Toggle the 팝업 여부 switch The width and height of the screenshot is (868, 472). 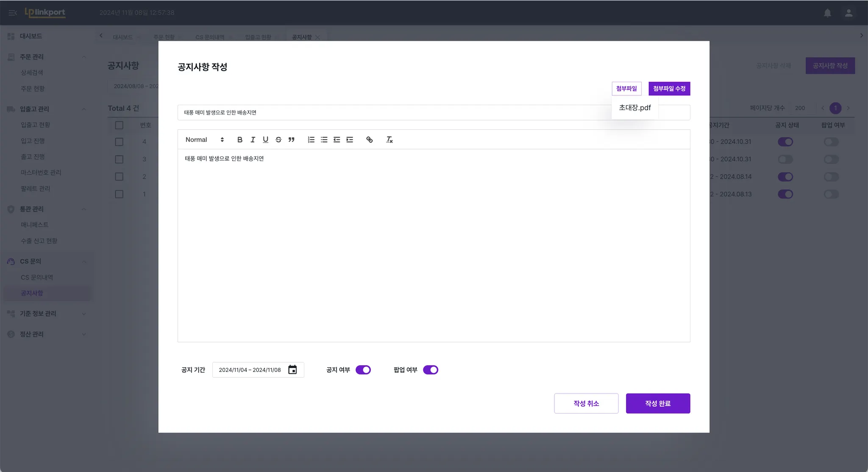[x=431, y=370]
